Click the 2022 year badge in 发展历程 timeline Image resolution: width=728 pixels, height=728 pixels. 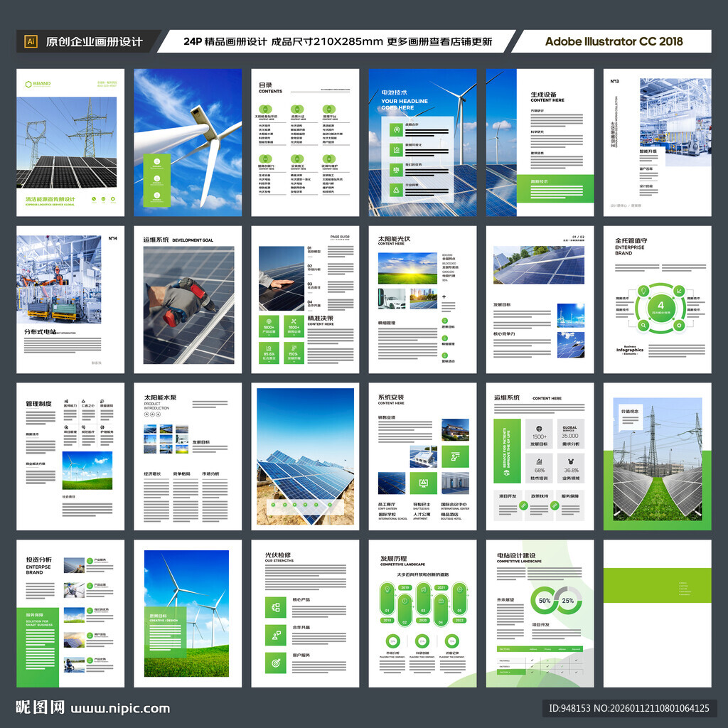point(460,620)
